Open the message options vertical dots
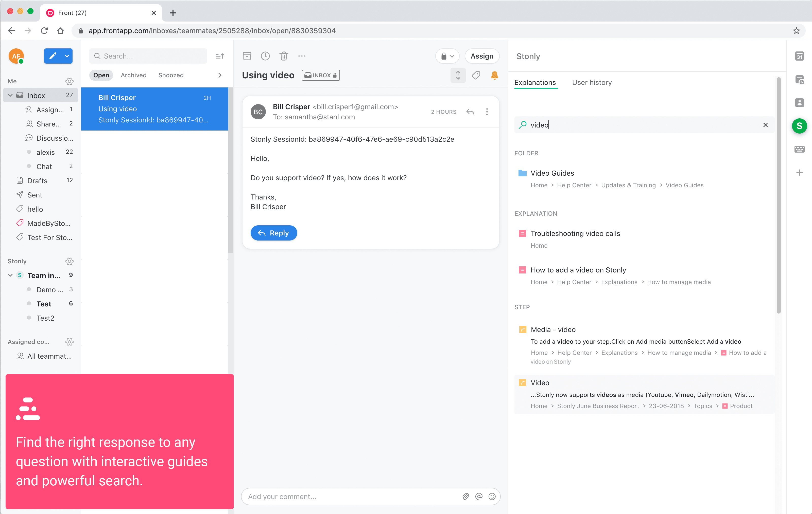The image size is (812, 514). click(x=487, y=112)
